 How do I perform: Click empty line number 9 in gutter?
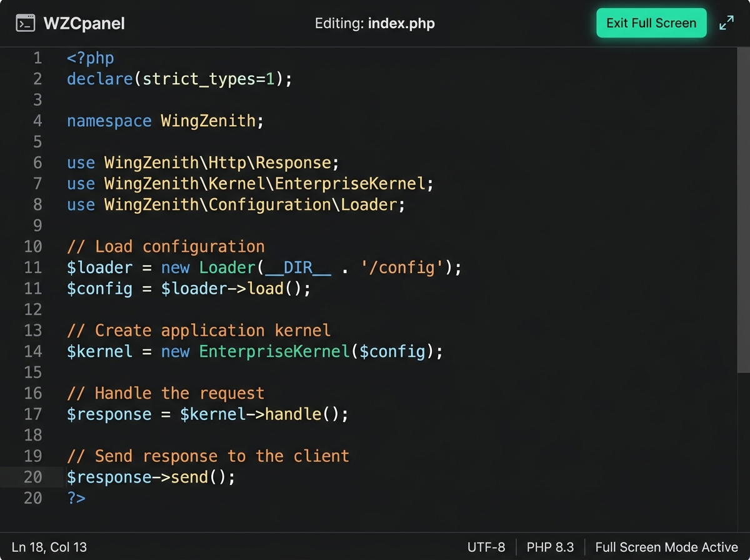coord(37,226)
